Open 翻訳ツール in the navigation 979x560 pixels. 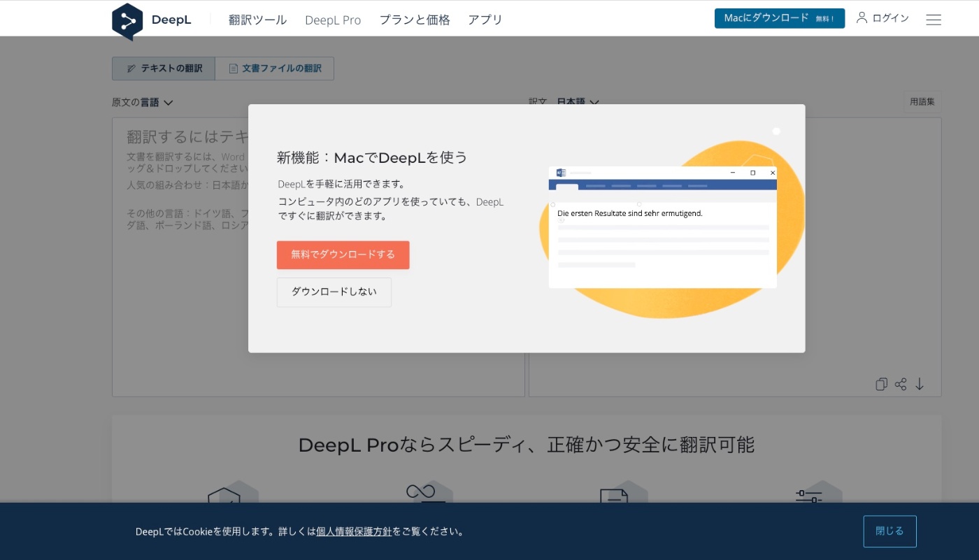257,20
